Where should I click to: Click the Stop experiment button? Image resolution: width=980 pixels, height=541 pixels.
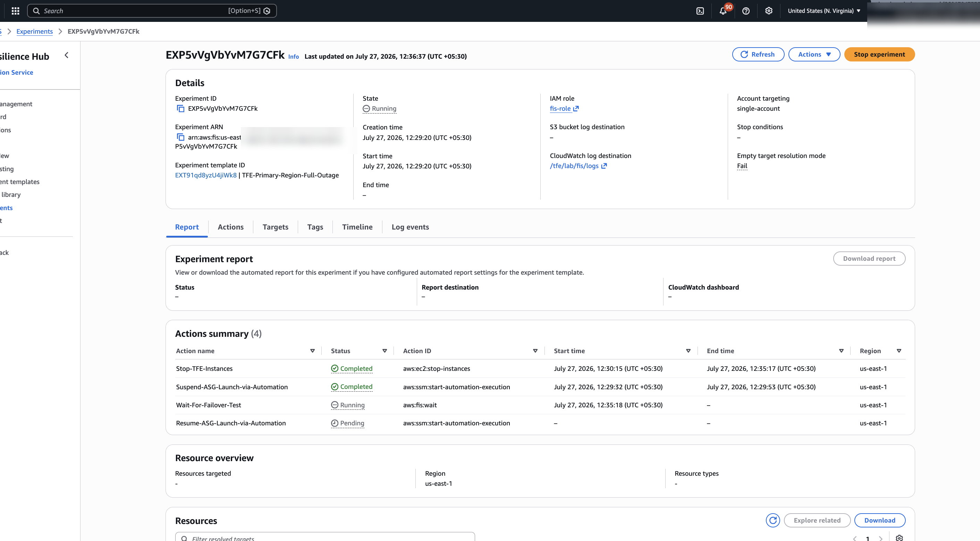tap(879, 55)
